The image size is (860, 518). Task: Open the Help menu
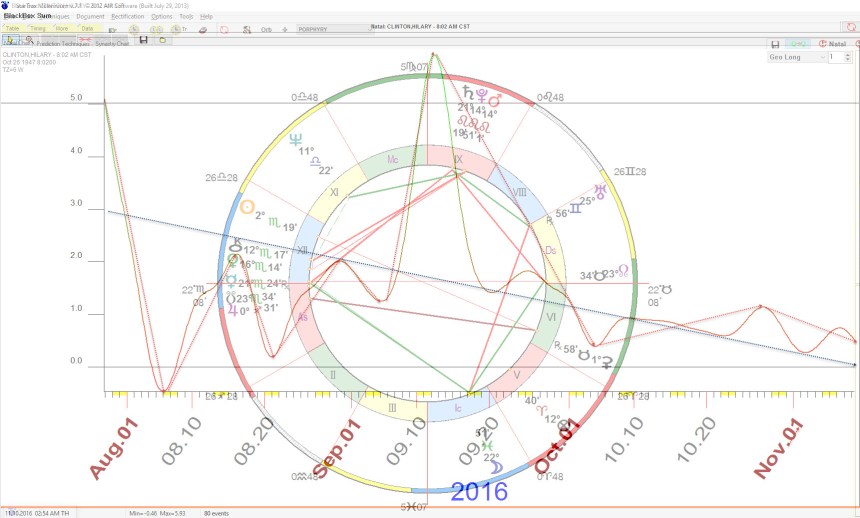coord(206,16)
